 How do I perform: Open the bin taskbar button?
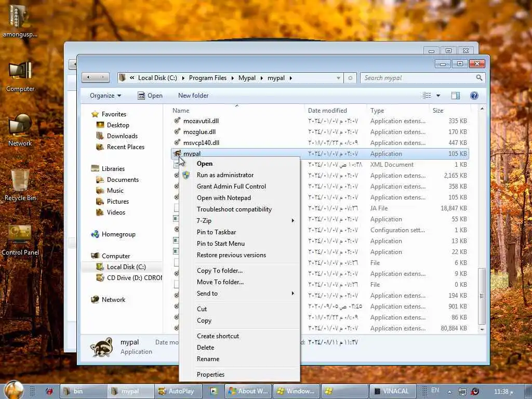coord(83,391)
